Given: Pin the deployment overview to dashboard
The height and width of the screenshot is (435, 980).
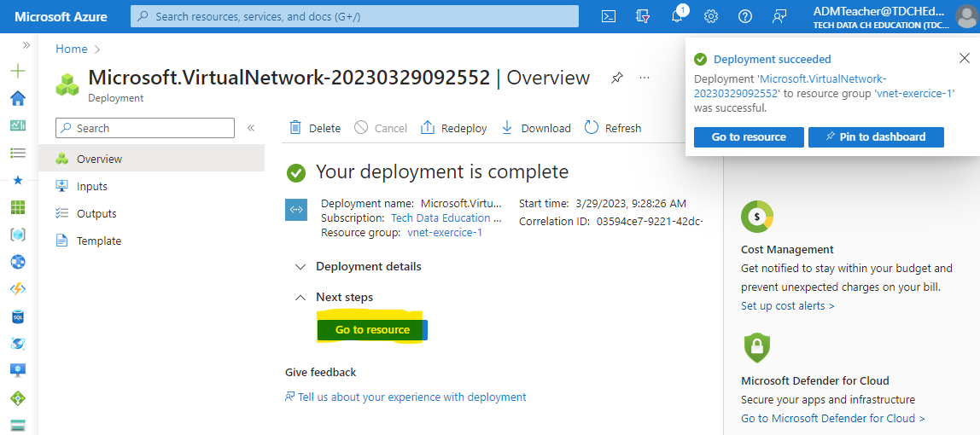Looking at the screenshot, I should [x=617, y=78].
